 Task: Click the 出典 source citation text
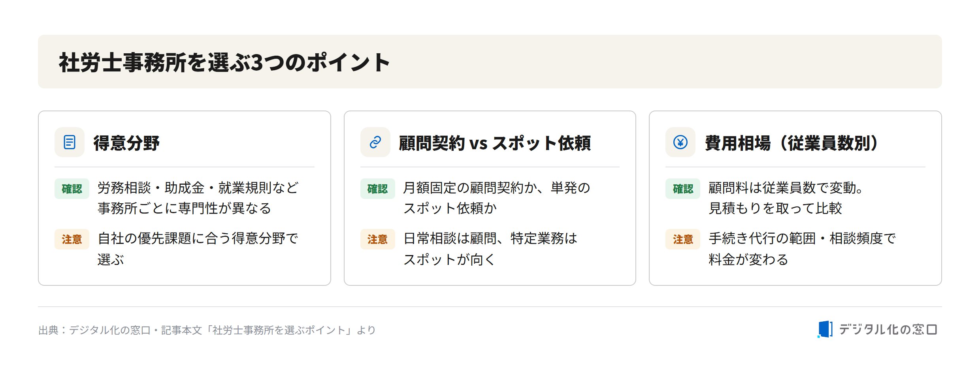tap(207, 330)
